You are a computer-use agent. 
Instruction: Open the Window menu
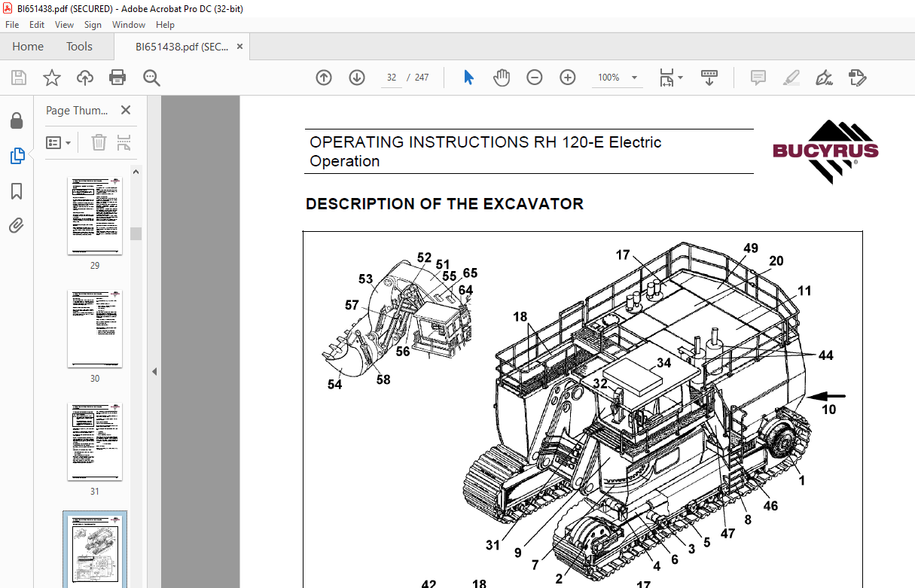[129, 25]
